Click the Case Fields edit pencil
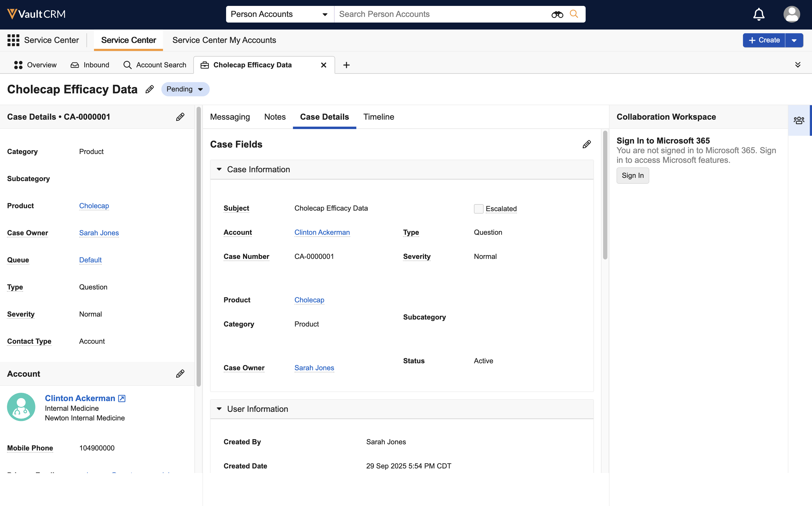Viewport: 812px width, 506px height. 586,144
